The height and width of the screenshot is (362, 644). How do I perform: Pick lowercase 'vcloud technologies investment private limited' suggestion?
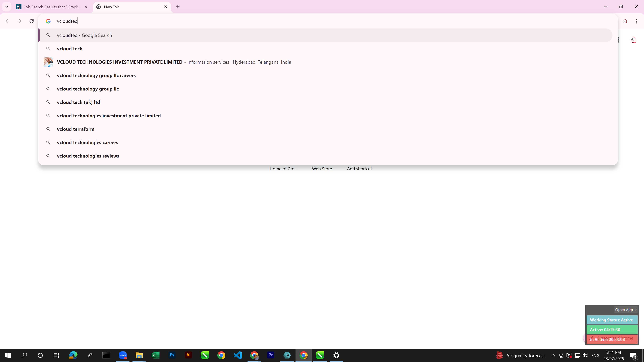point(325,116)
